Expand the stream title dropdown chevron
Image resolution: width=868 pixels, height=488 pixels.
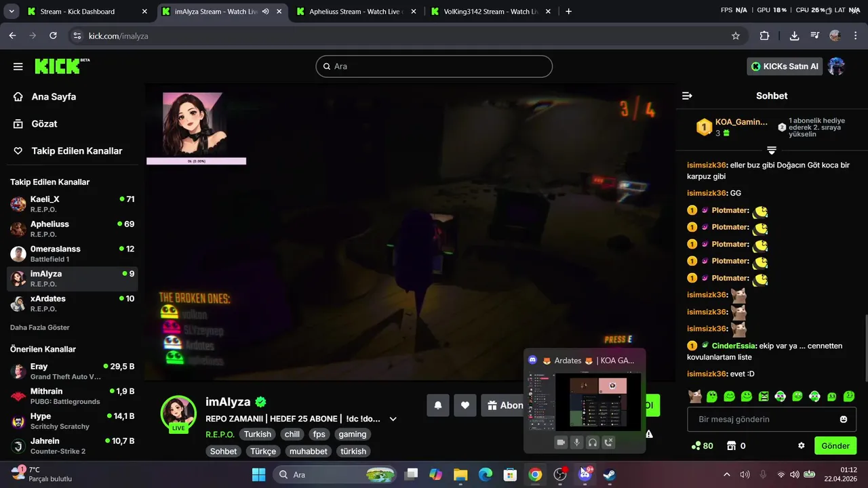click(393, 420)
